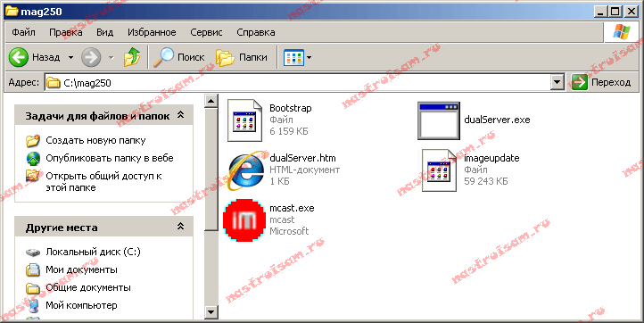Click the Общие документы folder icon
This screenshot has height=323, width=644.
click(x=33, y=288)
